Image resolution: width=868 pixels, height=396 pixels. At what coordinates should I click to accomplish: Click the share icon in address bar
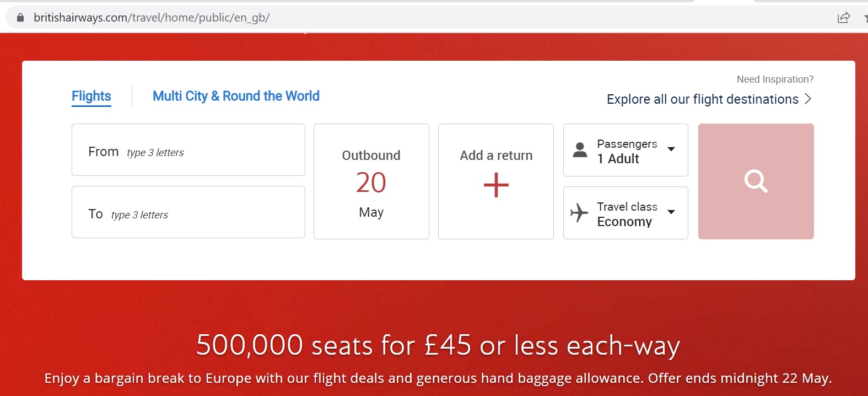coord(843,18)
